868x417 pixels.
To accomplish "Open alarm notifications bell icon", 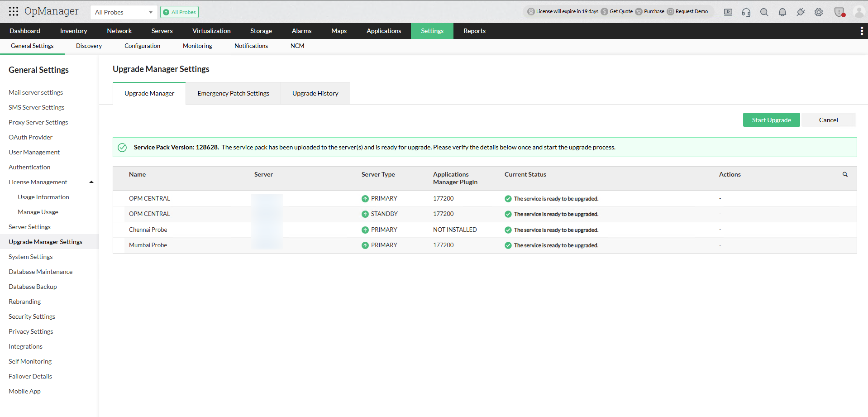I will [x=782, y=12].
